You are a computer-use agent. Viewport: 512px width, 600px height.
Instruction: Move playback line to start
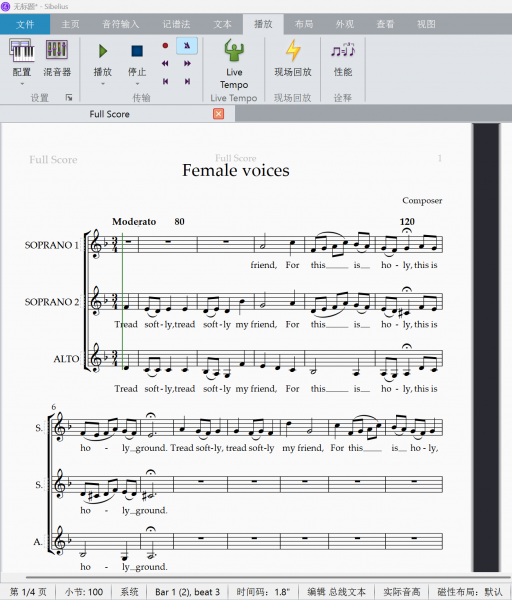(x=165, y=81)
